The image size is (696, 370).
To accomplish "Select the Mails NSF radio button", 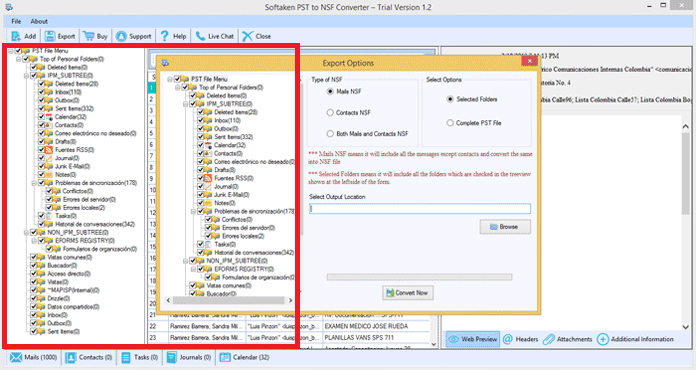I will pos(330,91).
